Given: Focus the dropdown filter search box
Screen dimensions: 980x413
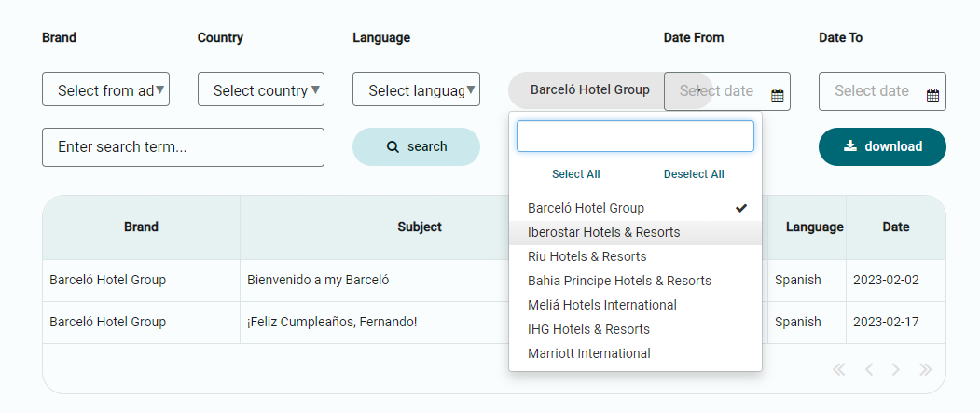Looking at the screenshot, I should pyautogui.click(x=635, y=136).
